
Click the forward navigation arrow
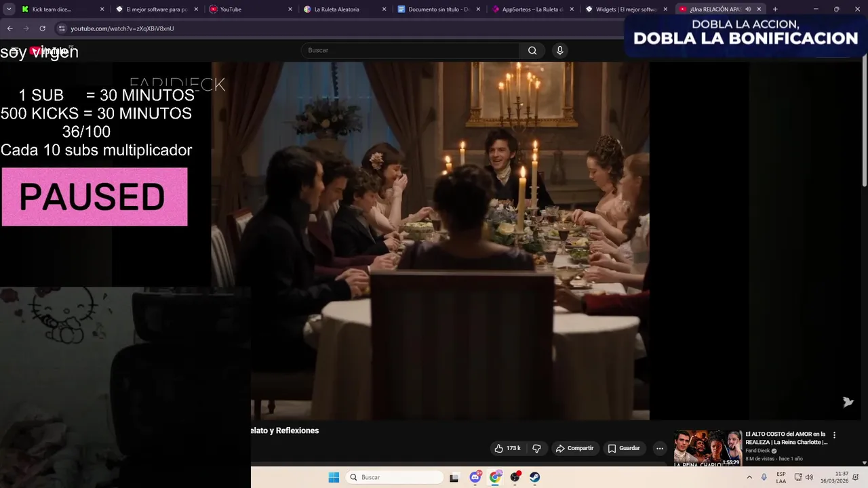click(26, 28)
